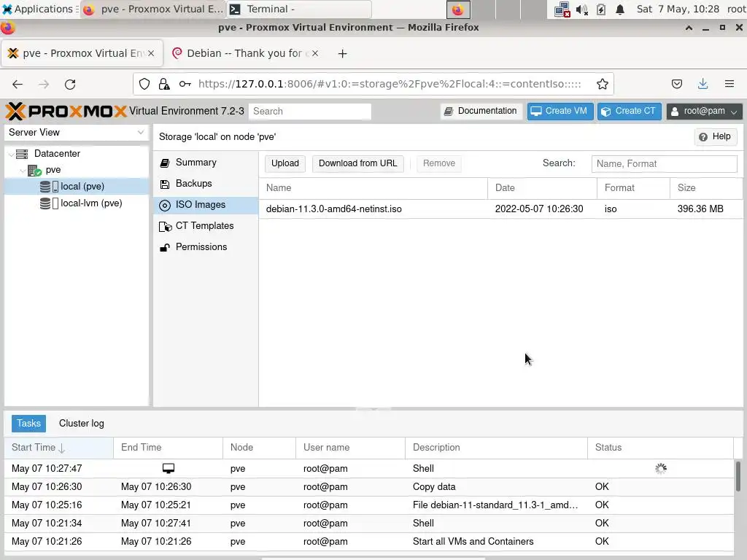Sort by Date column header
The width and height of the screenshot is (747, 560).
coord(542,188)
